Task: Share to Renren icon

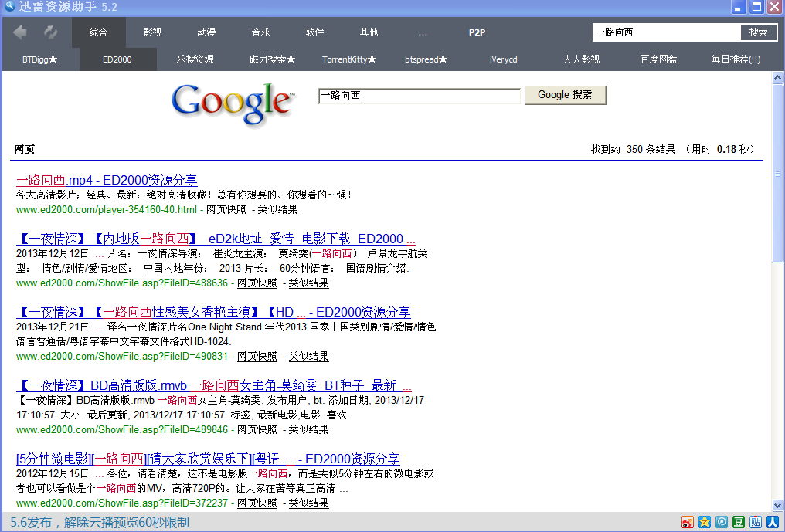Action: pyautogui.click(x=773, y=522)
